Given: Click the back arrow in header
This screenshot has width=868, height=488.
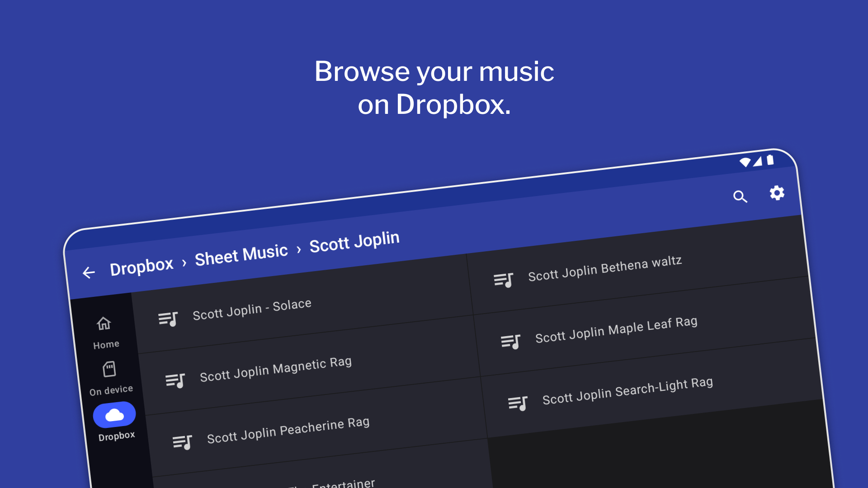Looking at the screenshot, I should (89, 272).
